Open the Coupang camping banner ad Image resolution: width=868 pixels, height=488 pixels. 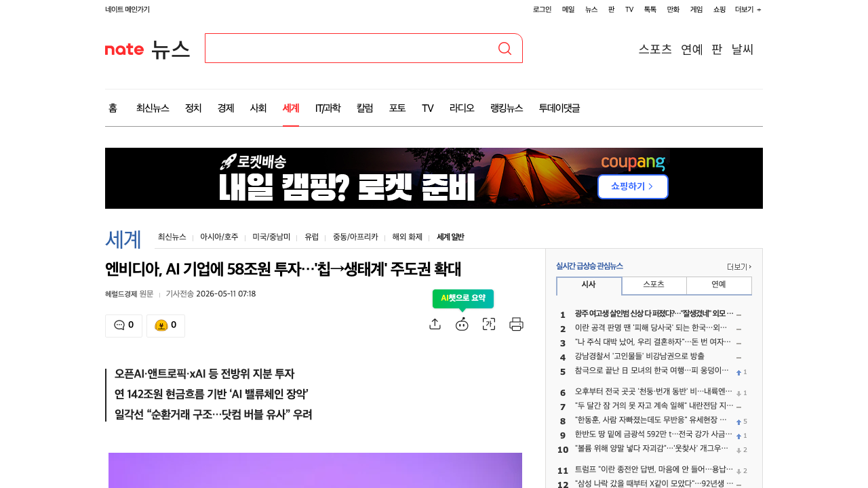pyautogui.click(x=434, y=178)
